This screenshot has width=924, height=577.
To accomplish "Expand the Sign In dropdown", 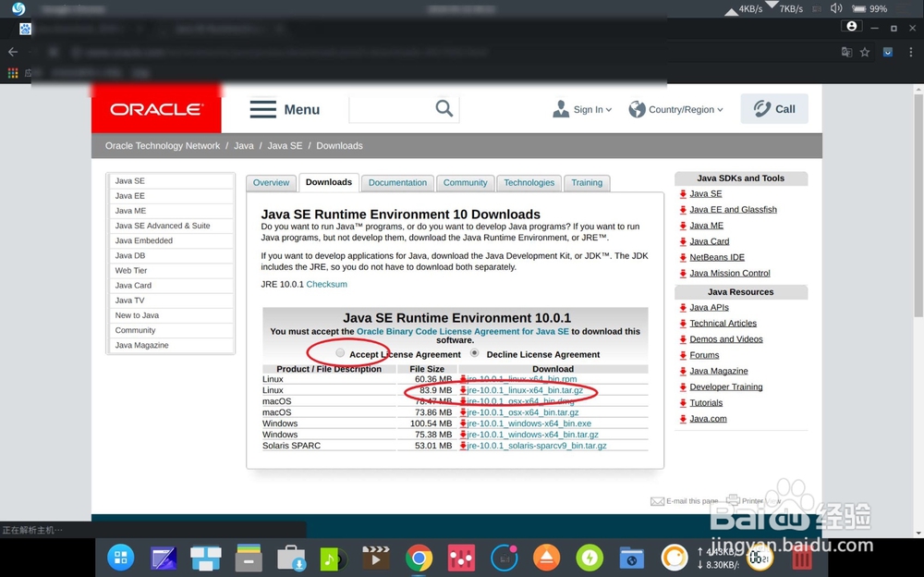I will click(583, 109).
